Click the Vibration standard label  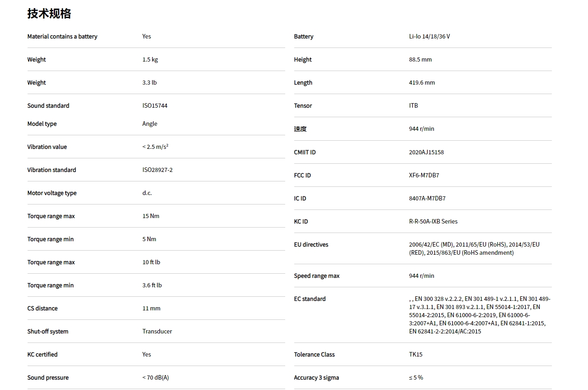point(52,170)
